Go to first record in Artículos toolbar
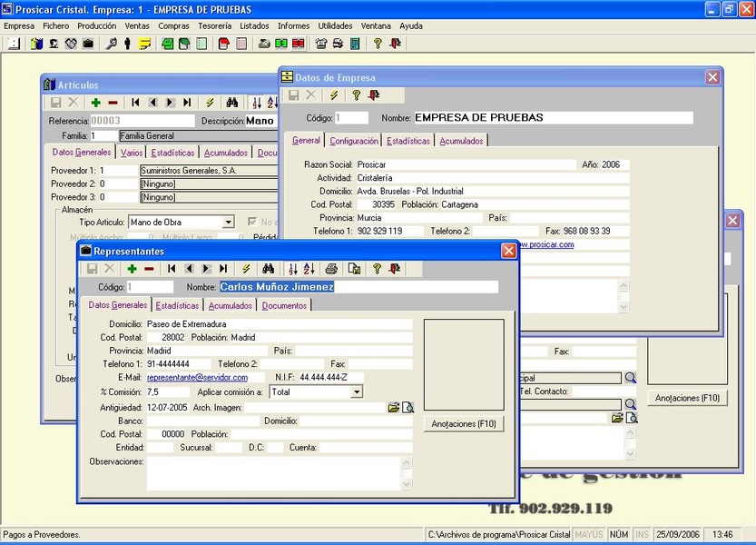This screenshot has width=756, height=545. tap(135, 103)
